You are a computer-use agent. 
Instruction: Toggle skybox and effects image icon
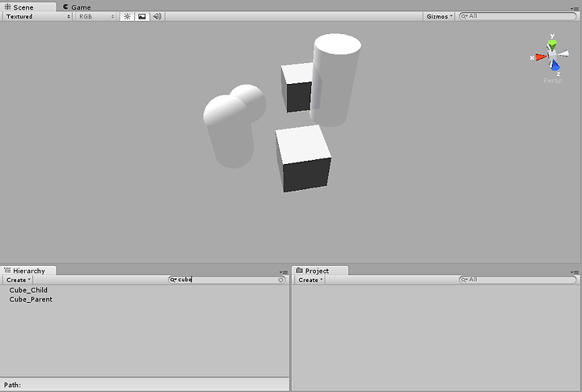coord(142,16)
